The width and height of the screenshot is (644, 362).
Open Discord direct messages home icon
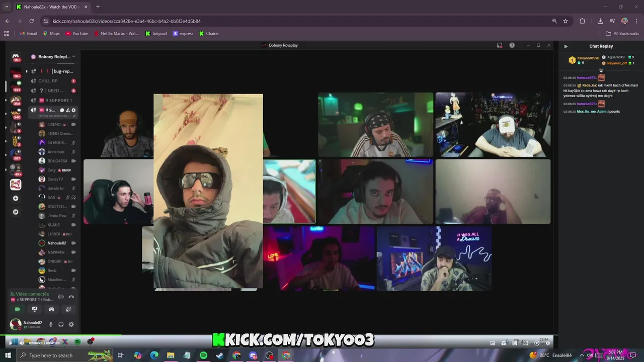pos(16,57)
